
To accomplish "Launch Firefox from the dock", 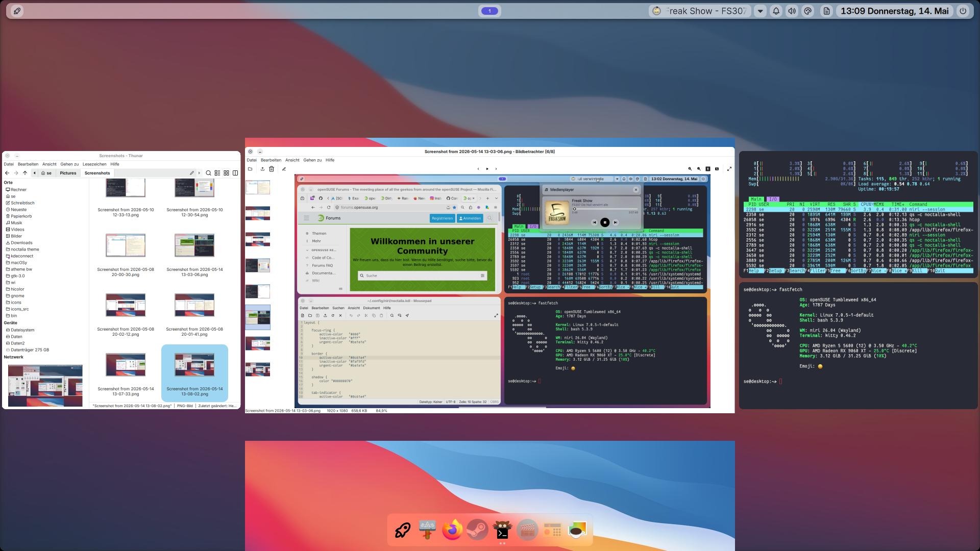I will click(452, 530).
